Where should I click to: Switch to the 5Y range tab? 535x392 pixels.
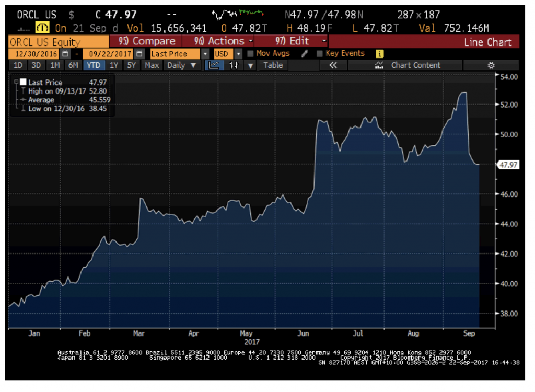pos(131,65)
